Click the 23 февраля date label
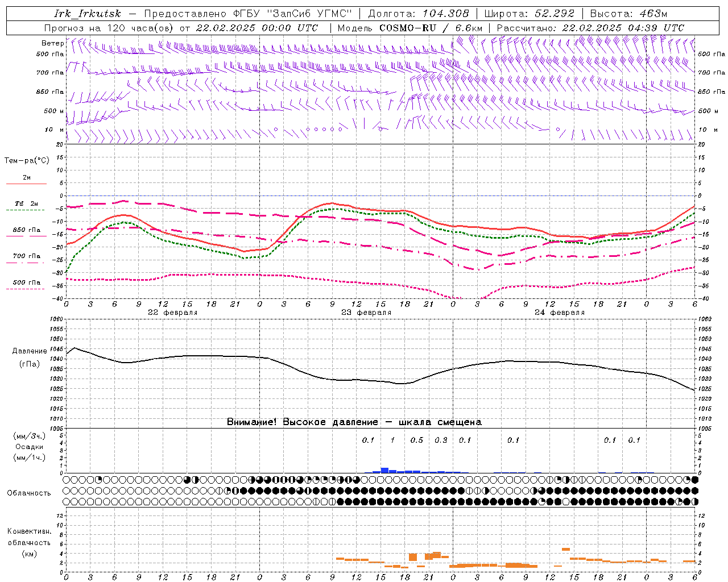Screen dimensions: 728x582 pos(366,313)
